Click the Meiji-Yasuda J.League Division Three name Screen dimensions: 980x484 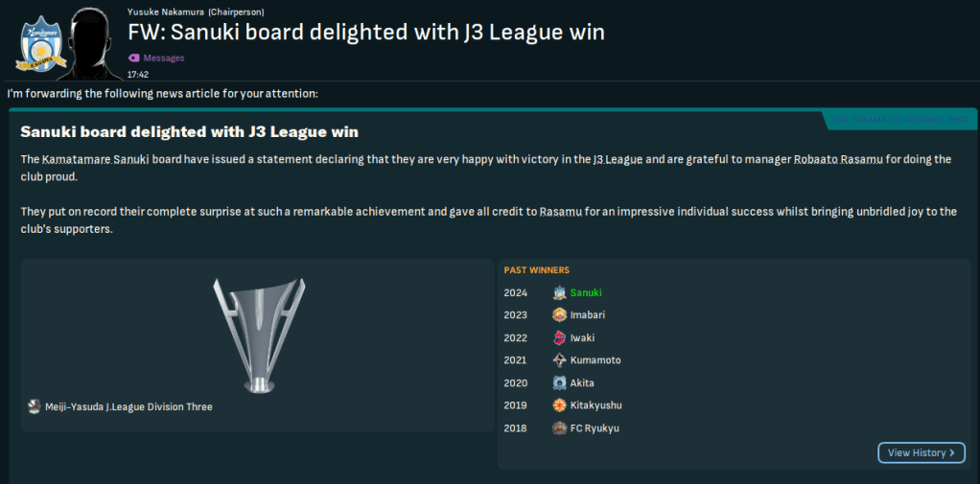click(128, 407)
